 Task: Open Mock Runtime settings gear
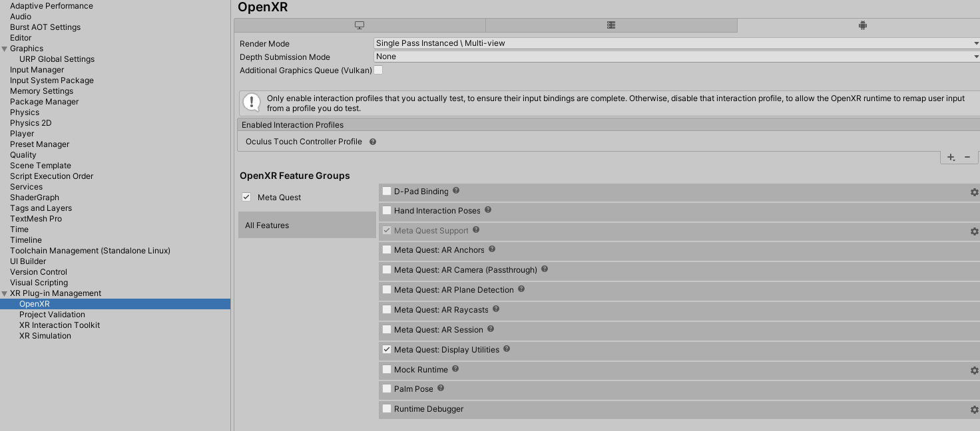pyautogui.click(x=974, y=370)
